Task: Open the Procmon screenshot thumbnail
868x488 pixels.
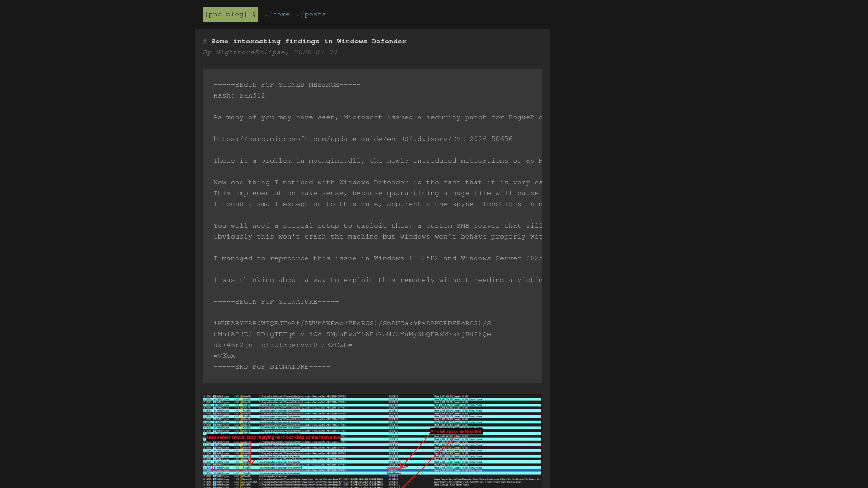Action: 372,441
